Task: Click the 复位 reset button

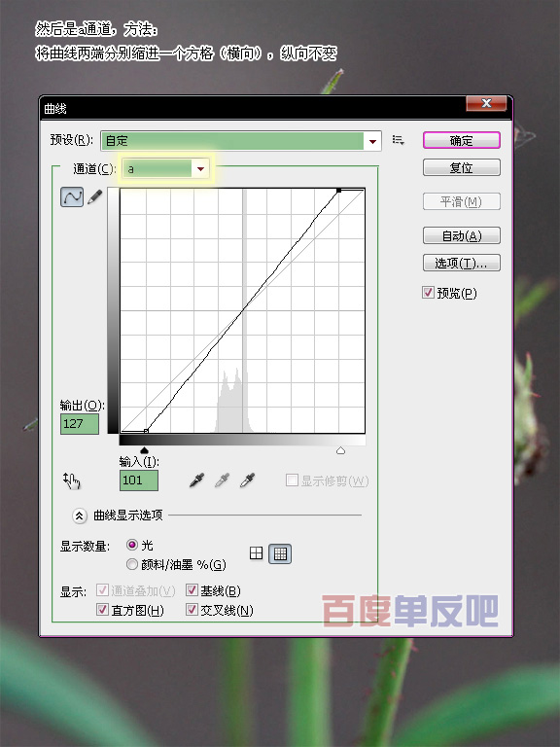Action: click(x=462, y=167)
